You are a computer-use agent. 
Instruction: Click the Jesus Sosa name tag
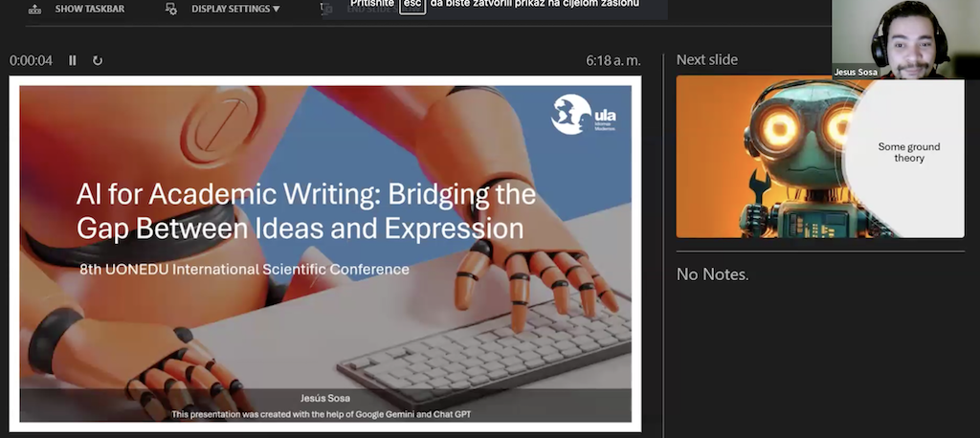(x=856, y=73)
